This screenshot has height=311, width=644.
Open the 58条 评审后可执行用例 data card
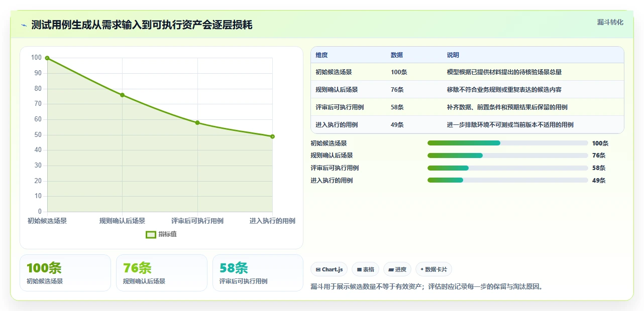click(x=258, y=273)
